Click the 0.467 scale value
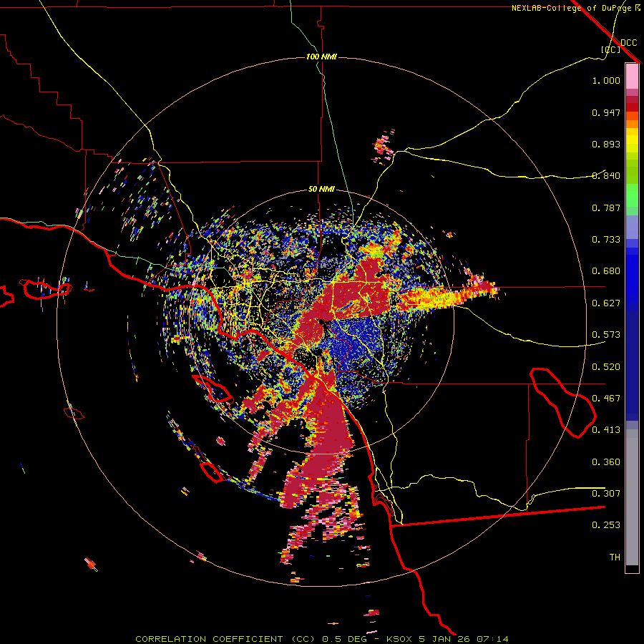644x644 pixels. [x=606, y=399]
